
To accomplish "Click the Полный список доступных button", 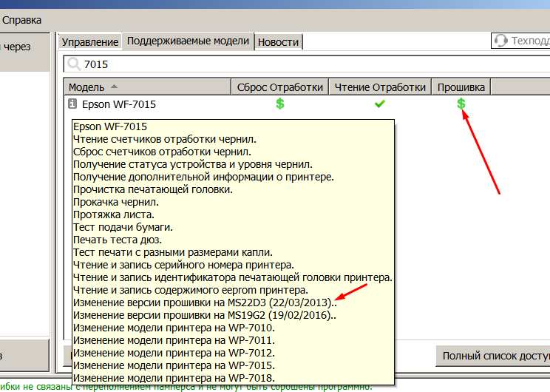I will 493,356.
